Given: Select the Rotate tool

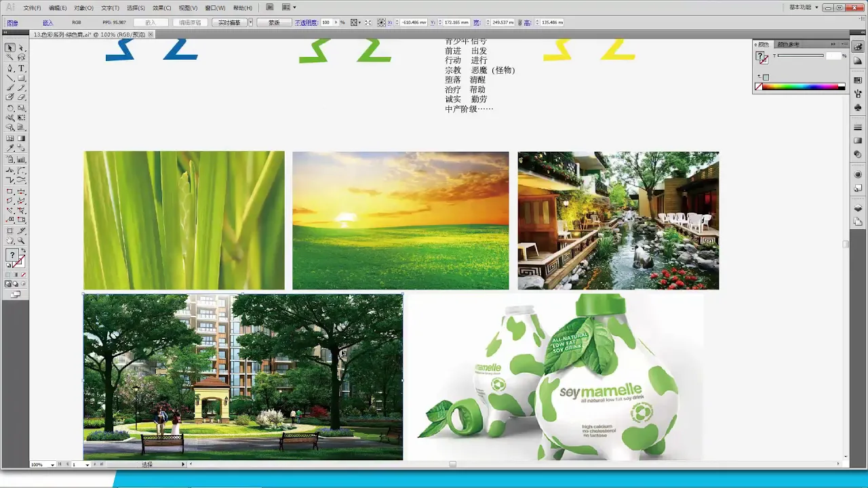Looking at the screenshot, I should coord(9,108).
